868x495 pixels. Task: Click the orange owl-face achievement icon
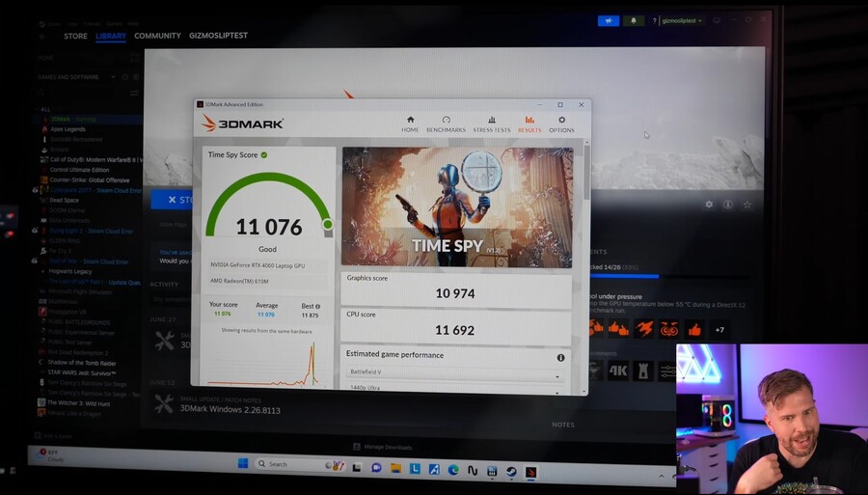click(668, 329)
